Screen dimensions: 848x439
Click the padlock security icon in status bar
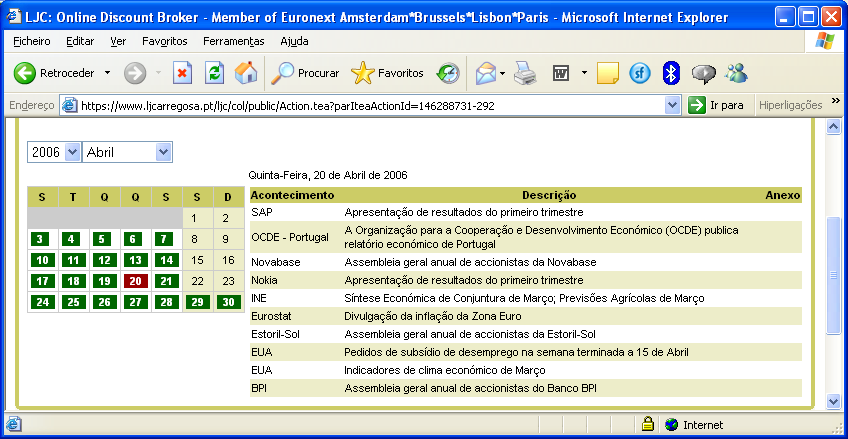648,424
